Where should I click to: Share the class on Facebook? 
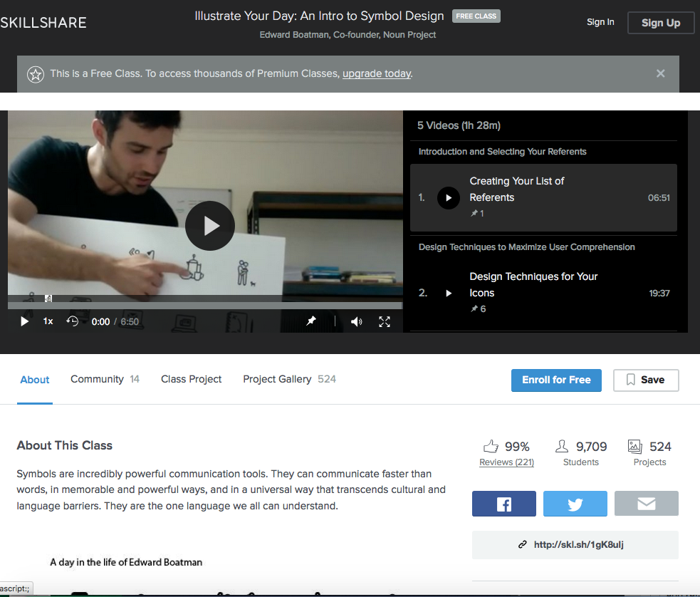click(x=504, y=504)
